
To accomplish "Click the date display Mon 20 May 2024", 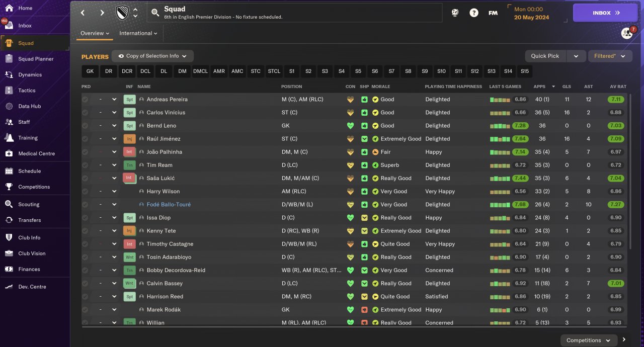I will pos(532,13).
